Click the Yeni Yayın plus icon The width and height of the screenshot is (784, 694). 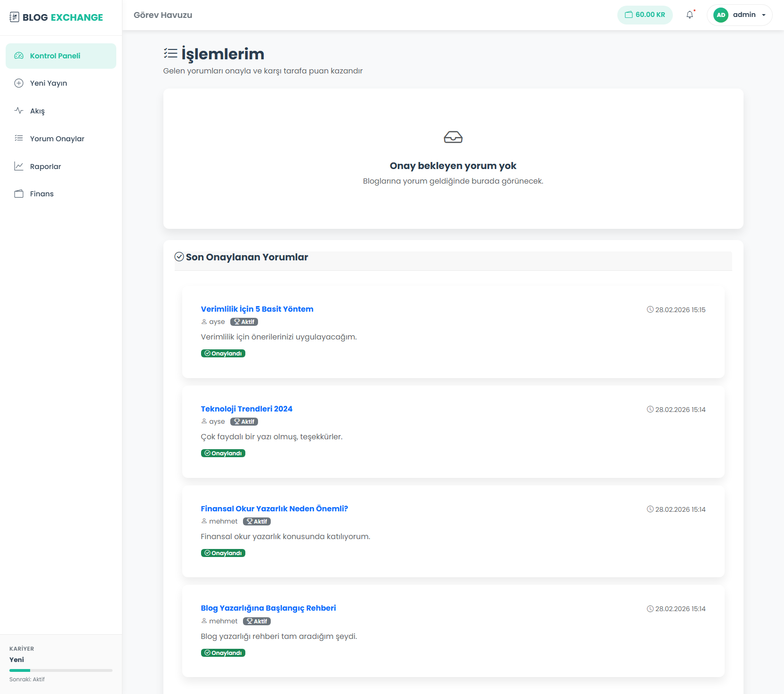point(19,83)
